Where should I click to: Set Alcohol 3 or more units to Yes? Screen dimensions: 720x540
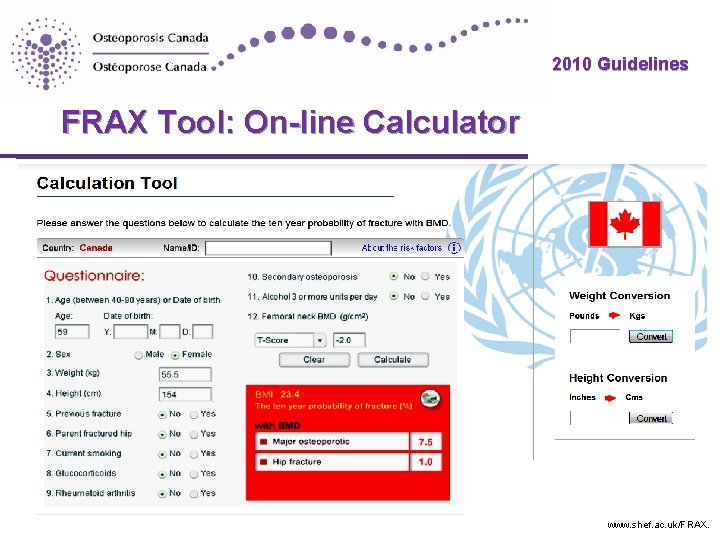click(x=425, y=296)
